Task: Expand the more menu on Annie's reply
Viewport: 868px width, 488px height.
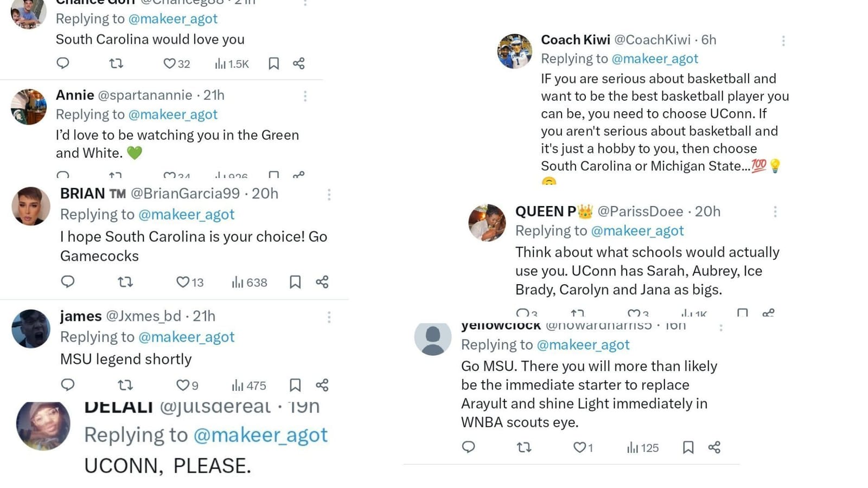Action: 305,95
